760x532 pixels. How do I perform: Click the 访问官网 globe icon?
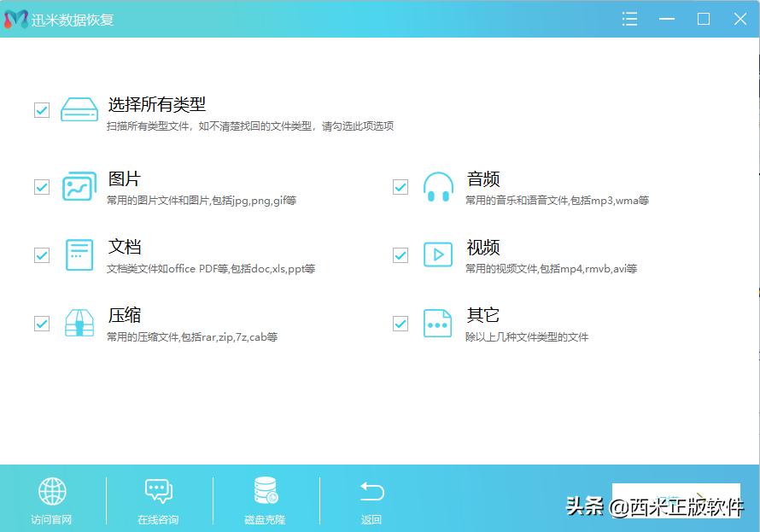[53, 491]
